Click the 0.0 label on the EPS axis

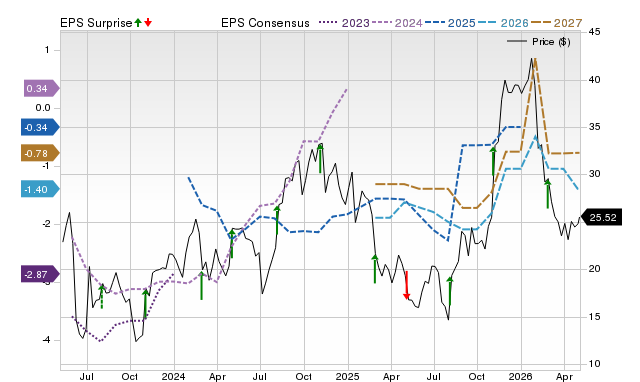tap(42, 108)
